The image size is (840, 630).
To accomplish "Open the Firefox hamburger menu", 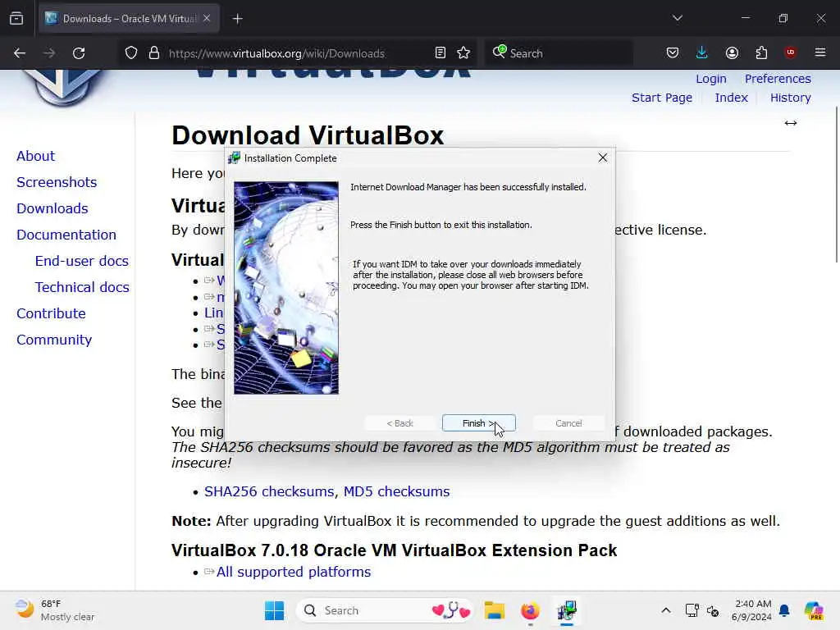I will 820,52.
